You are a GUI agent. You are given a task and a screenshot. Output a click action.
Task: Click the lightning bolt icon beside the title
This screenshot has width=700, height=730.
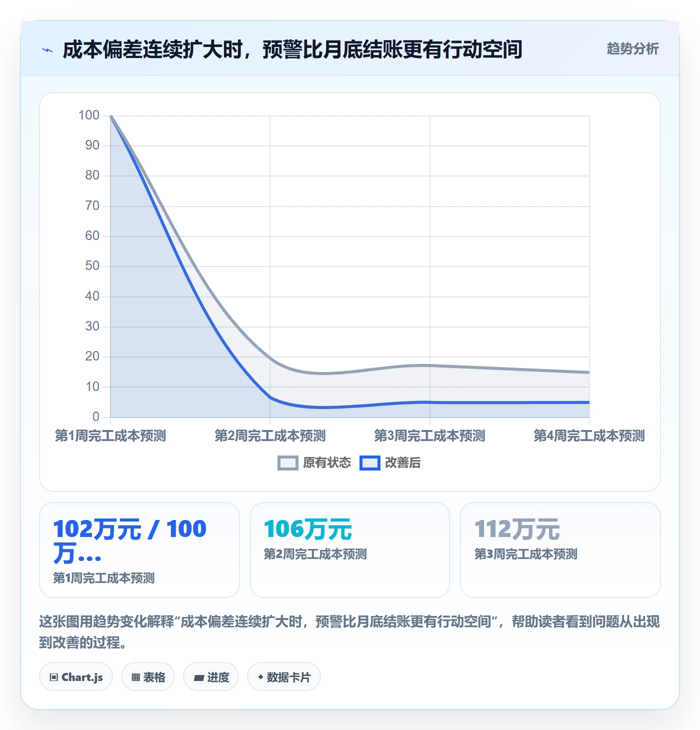point(47,50)
